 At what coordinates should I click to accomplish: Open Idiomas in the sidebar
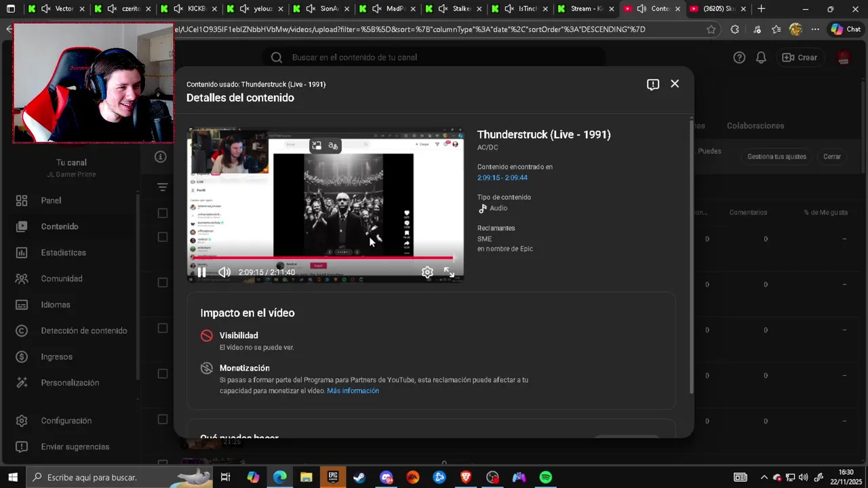tap(70, 305)
